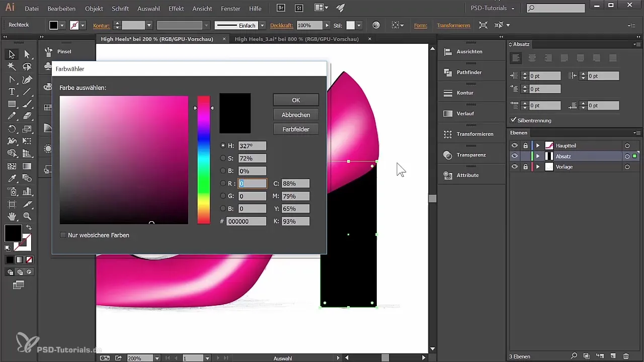The width and height of the screenshot is (644, 362).
Task: Select the Lasso tool
Action: point(27,66)
